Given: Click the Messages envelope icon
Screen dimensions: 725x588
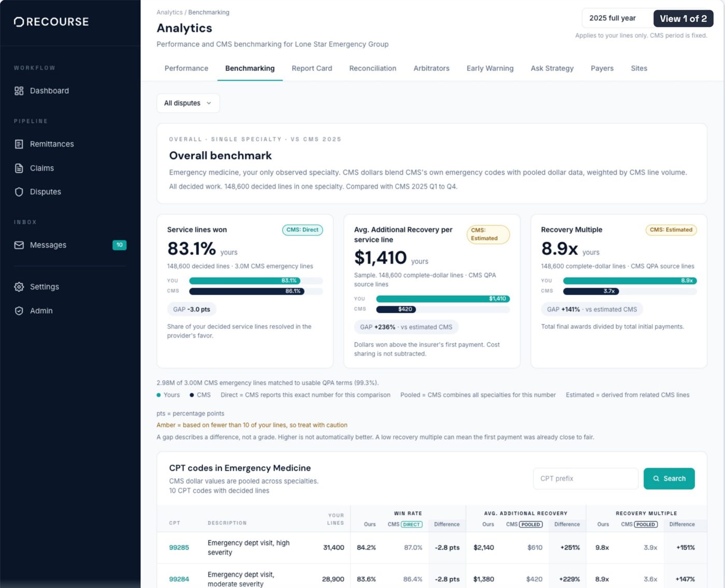Looking at the screenshot, I should point(19,245).
